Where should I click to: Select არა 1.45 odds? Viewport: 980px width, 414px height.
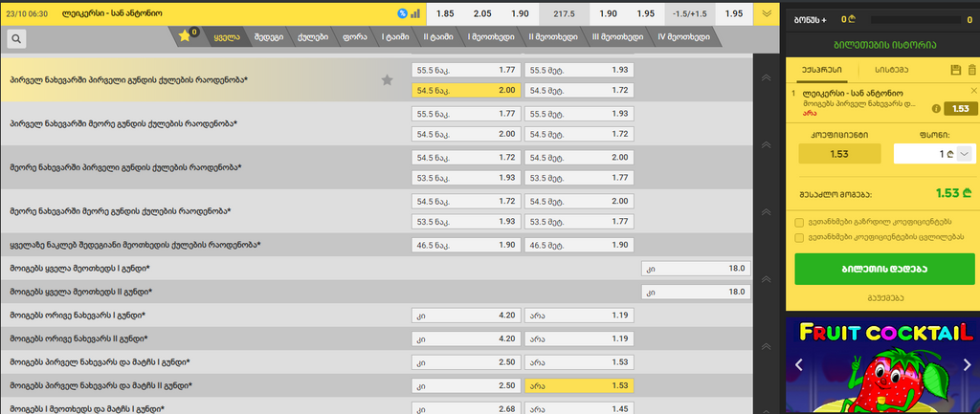point(579,408)
